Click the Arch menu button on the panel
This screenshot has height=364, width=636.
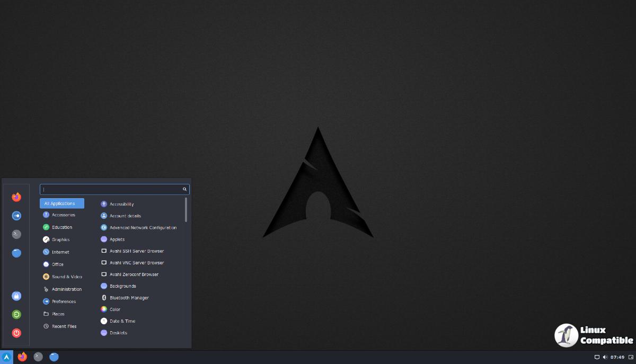click(x=6, y=357)
